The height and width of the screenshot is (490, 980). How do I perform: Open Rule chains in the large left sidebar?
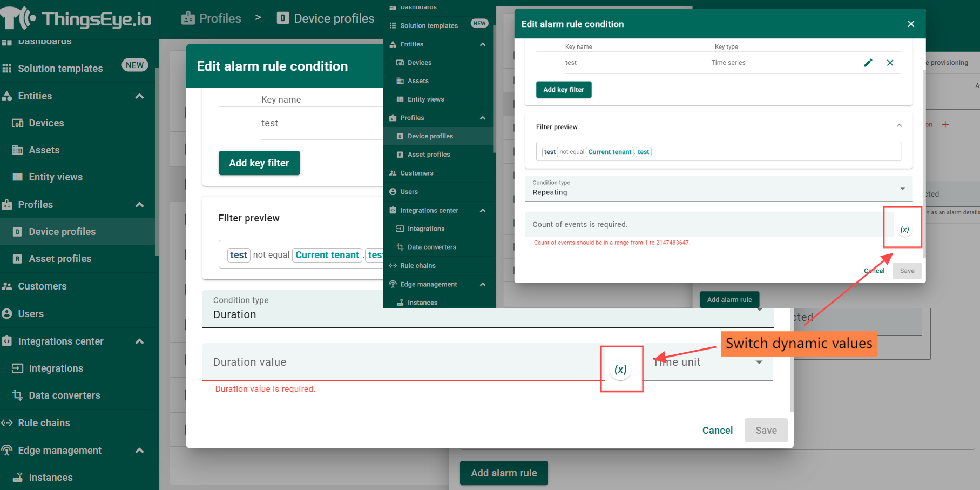pyautogui.click(x=44, y=423)
